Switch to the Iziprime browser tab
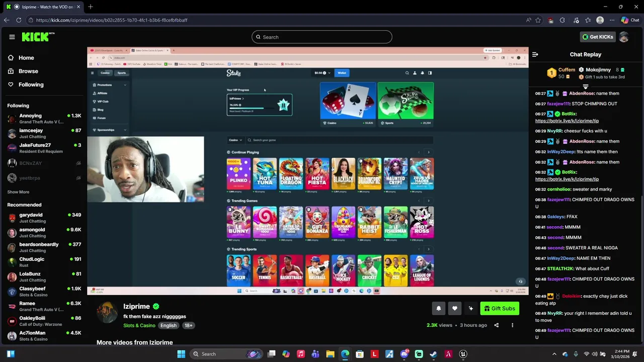Screen dimensions: 644x362 pos(44,7)
